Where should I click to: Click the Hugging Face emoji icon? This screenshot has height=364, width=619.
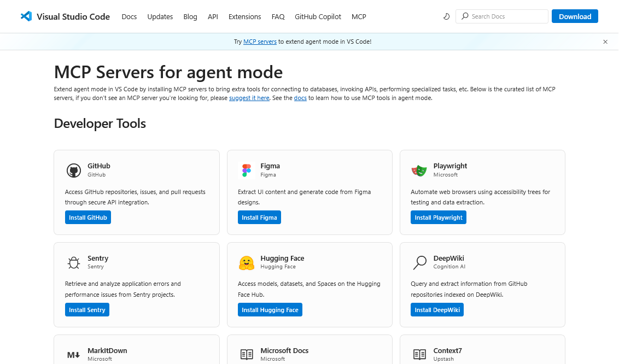[x=247, y=262]
